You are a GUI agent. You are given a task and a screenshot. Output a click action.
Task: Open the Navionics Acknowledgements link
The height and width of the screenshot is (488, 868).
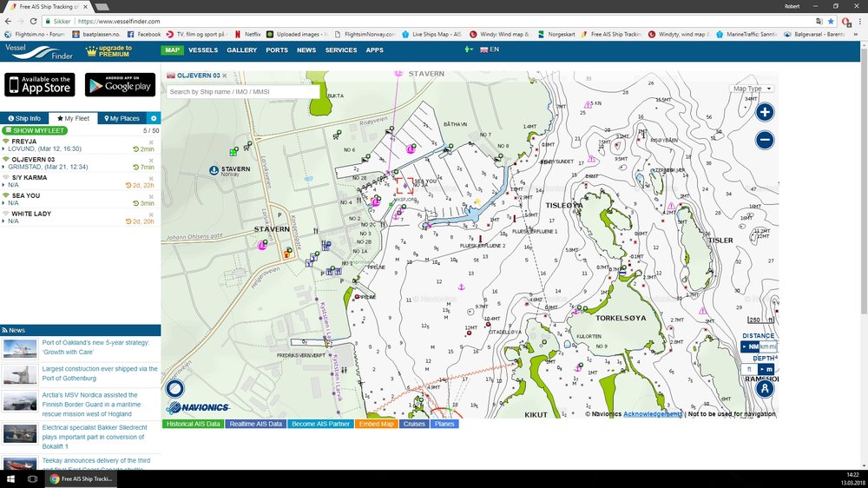(653, 414)
